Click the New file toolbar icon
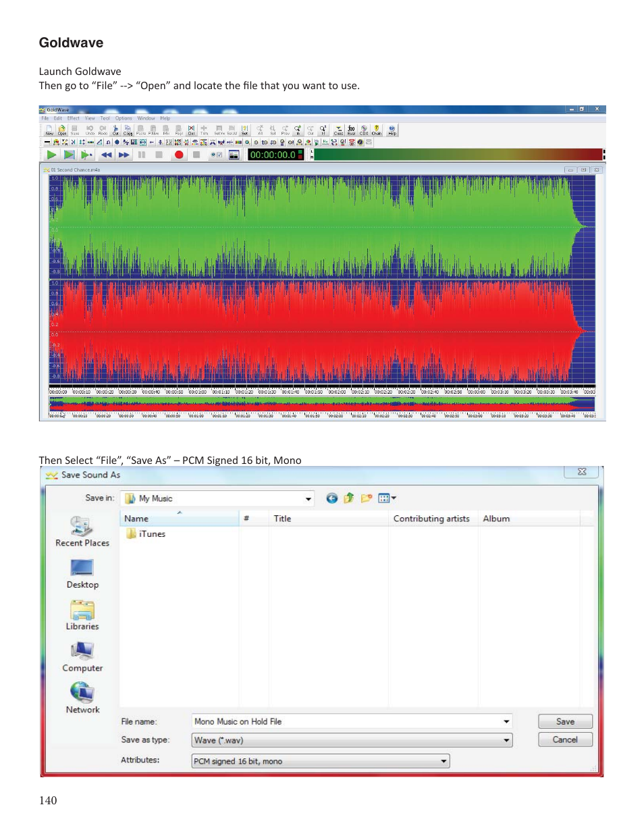 click(x=49, y=130)
